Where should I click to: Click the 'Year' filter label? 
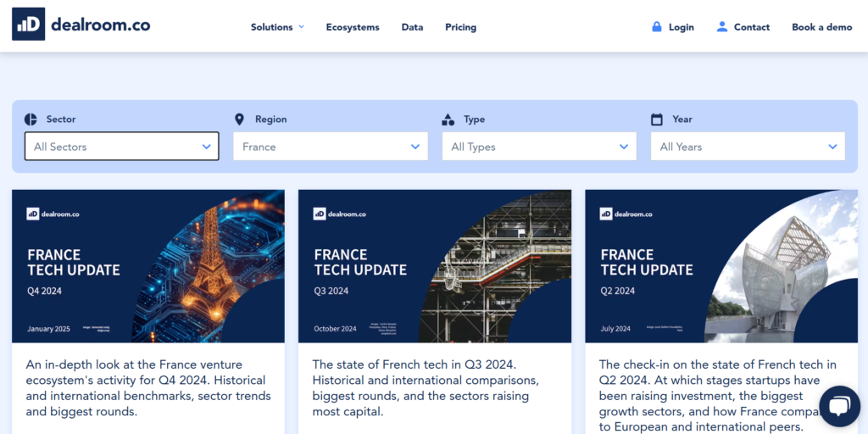coord(682,119)
